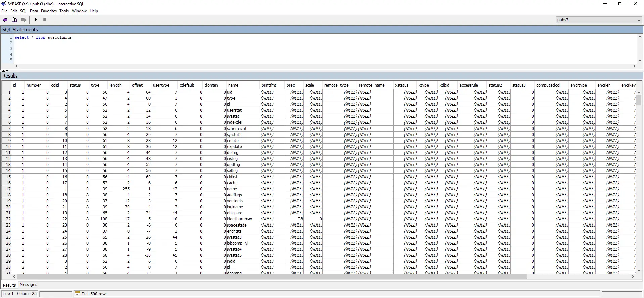Go to the next SQL statement arrow

(x=24, y=20)
